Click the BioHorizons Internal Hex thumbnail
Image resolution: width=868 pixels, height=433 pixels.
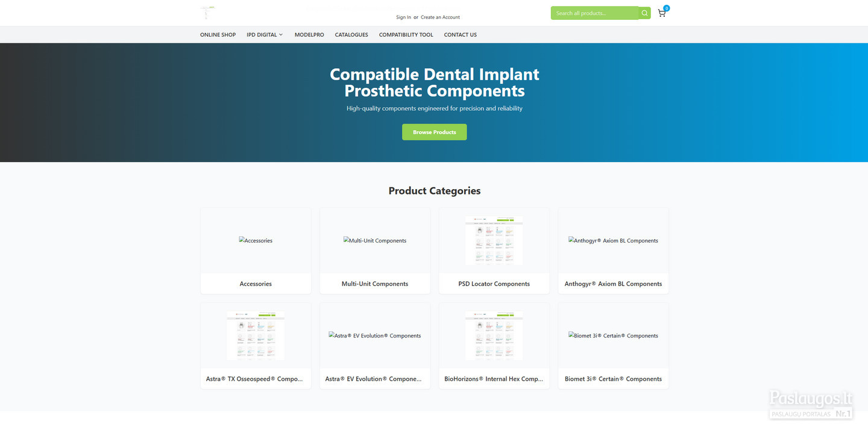(x=494, y=336)
